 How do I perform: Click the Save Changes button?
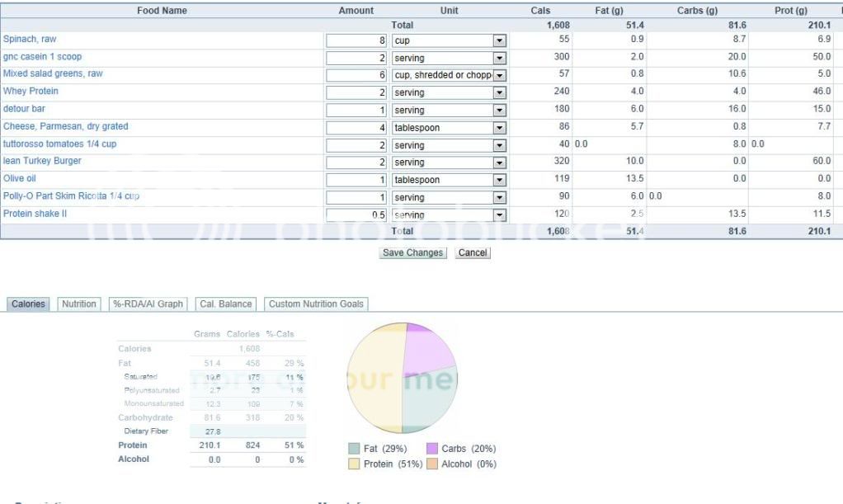point(413,253)
